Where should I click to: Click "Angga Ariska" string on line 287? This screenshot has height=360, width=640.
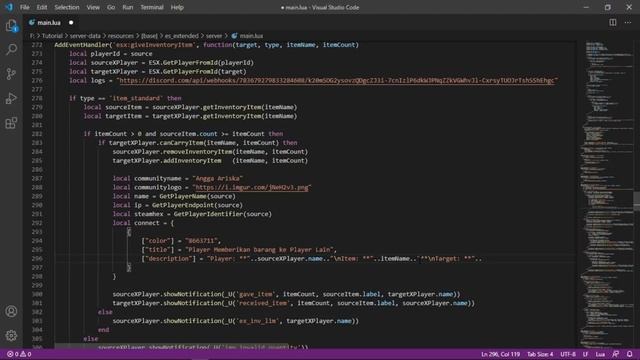pos(218,178)
